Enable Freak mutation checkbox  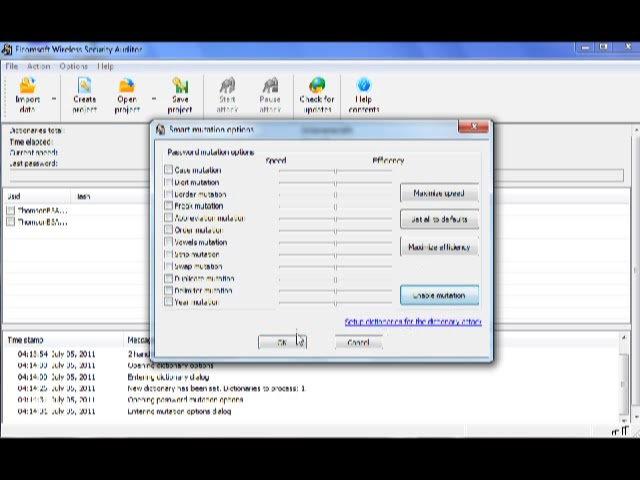pyautogui.click(x=169, y=206)
